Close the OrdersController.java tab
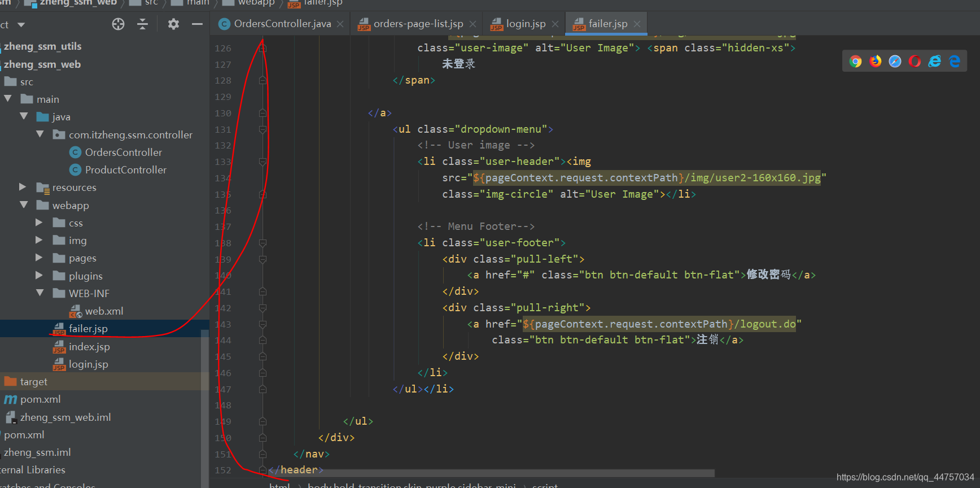Image resolution: width=980 pixels, height=488 pixels. (x=340, y=24)
